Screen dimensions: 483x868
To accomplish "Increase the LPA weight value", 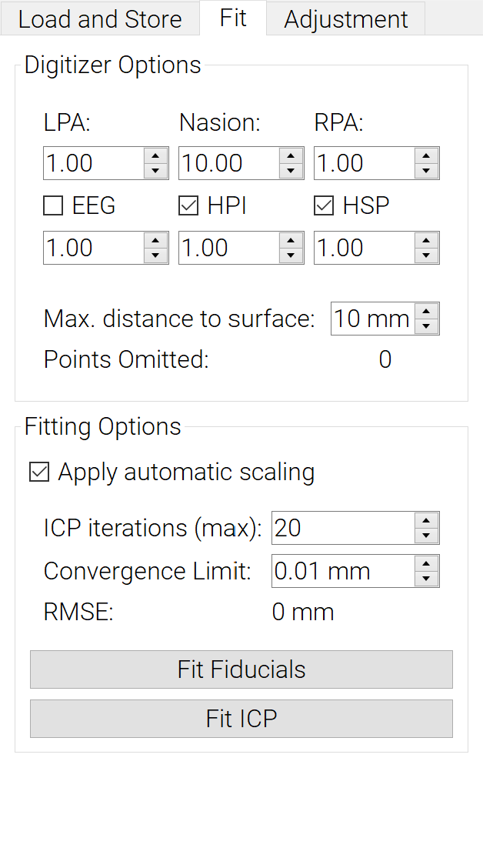I will coord(156,155).
